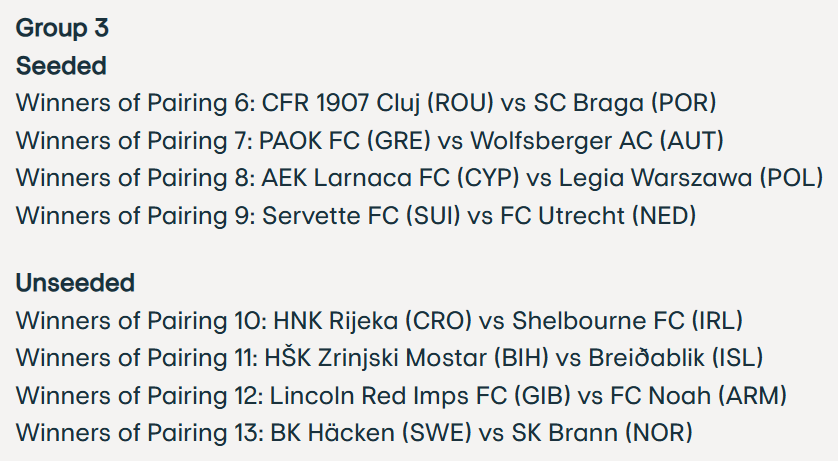838x461 pixels.
Task: Click the Pairing 10 HNK Rijeka line
Action: [x=379, y=321]
